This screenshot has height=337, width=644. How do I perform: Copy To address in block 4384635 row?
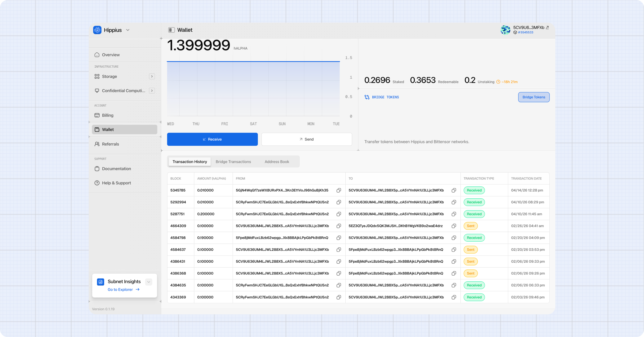pos(454,285)
